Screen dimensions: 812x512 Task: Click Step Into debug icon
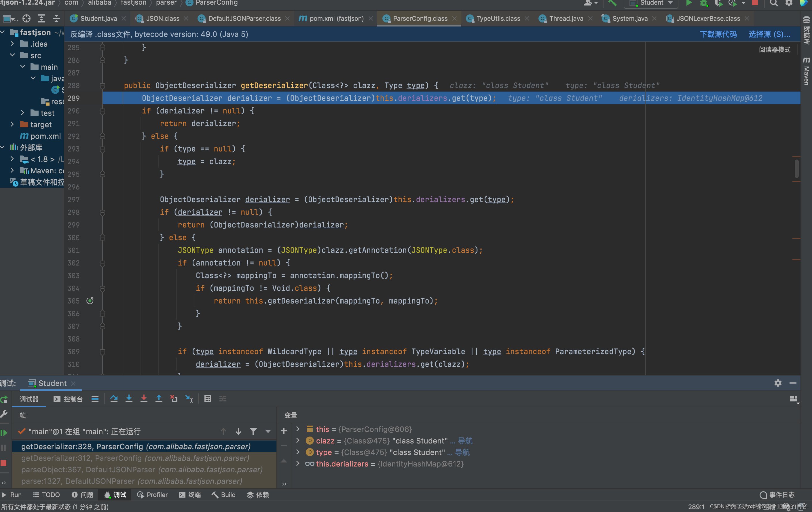pyautogui.click(x=129, y=399)
